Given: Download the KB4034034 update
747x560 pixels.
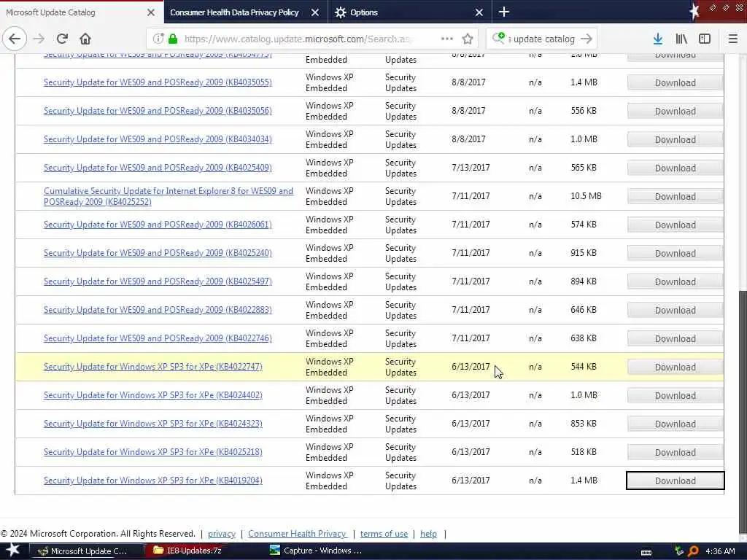Looking at the screenshot, I should 675,139.
